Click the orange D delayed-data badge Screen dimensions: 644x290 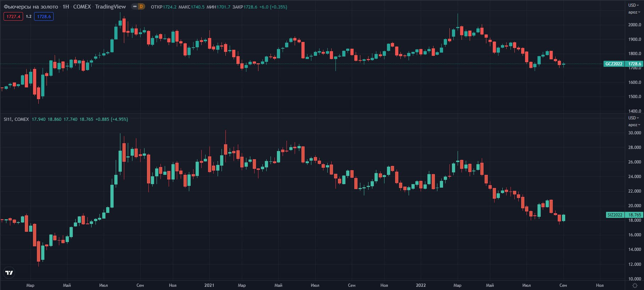click(142, 6)
